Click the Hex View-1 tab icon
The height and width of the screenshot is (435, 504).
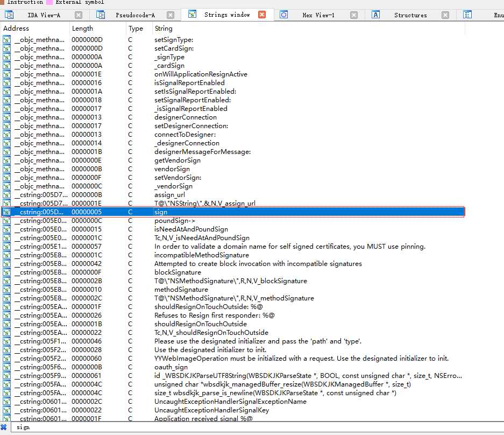[284, 15]
